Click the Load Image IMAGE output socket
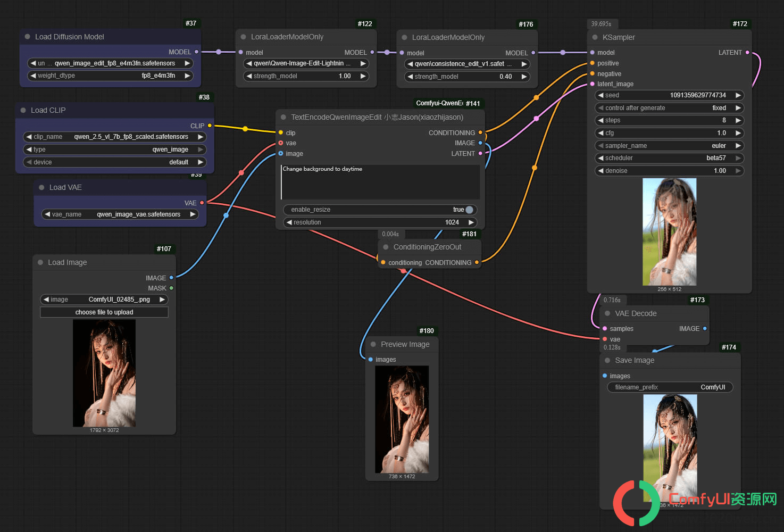 point(171,278)
